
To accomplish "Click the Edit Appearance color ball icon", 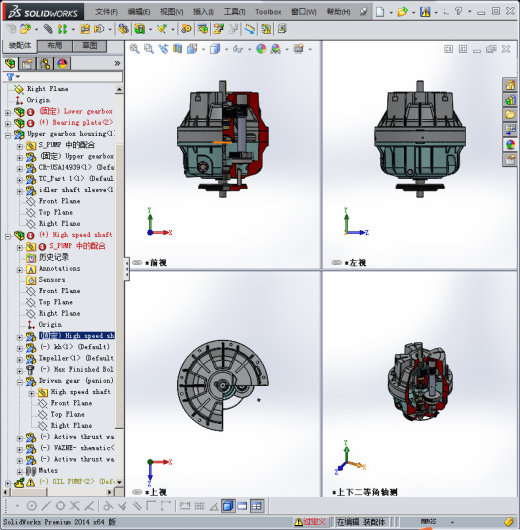I will [x=261, y=49].
